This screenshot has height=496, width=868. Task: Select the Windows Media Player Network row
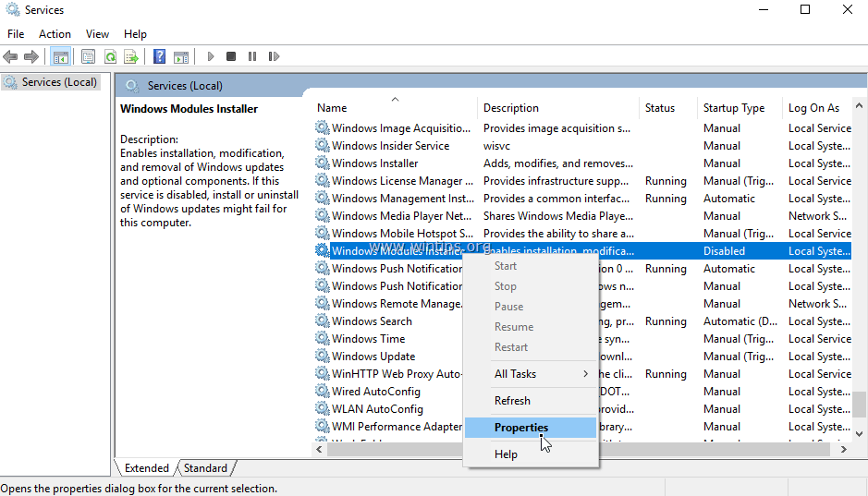582,215
